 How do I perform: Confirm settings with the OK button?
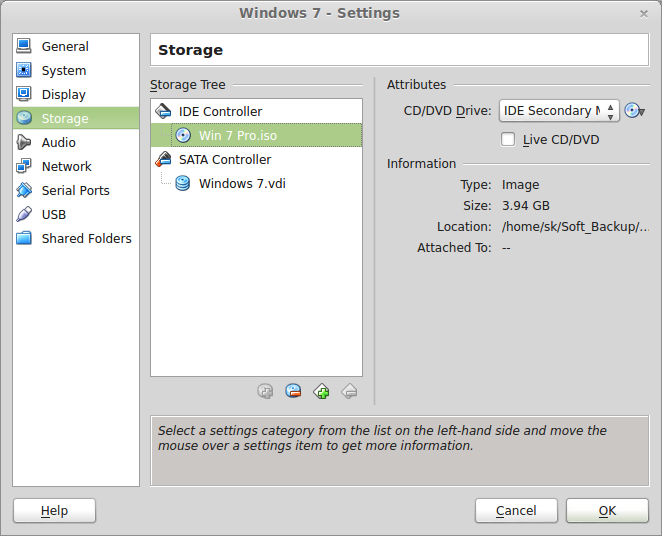[607, 510]
